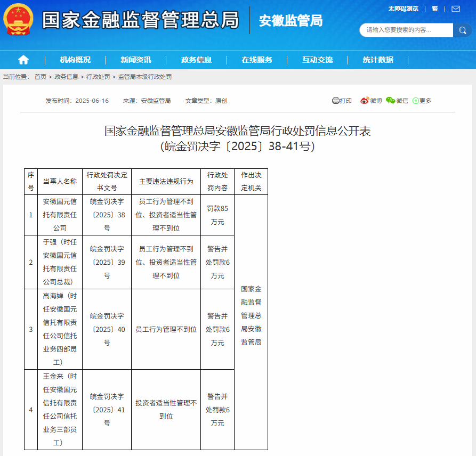
Task: Click the search magnifier button
Action: [462, 30]
